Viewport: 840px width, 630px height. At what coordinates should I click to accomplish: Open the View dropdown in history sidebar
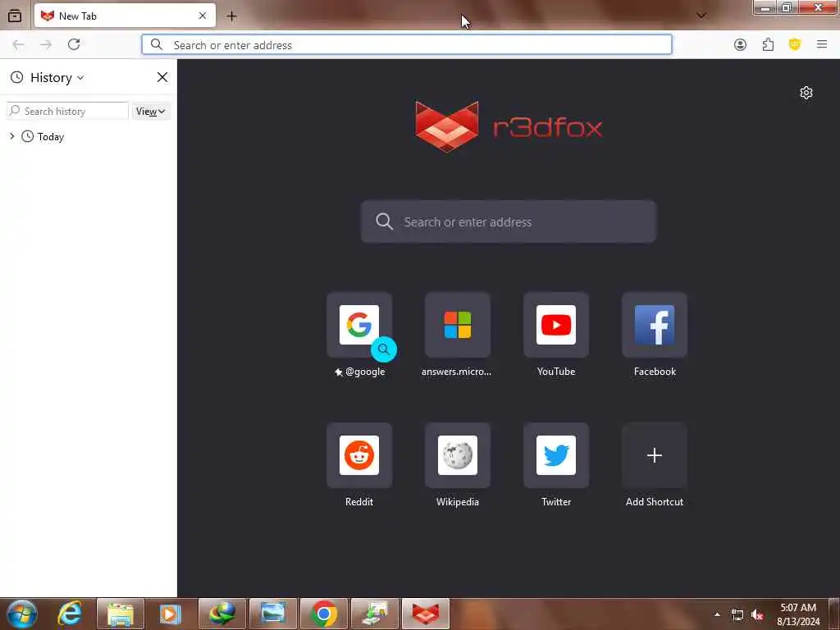pos(151,112)
